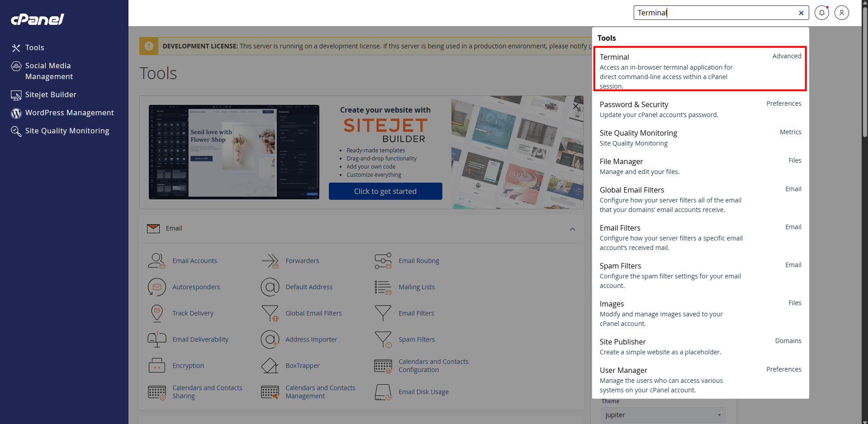Select Images search result

click(x=701, y=313)
